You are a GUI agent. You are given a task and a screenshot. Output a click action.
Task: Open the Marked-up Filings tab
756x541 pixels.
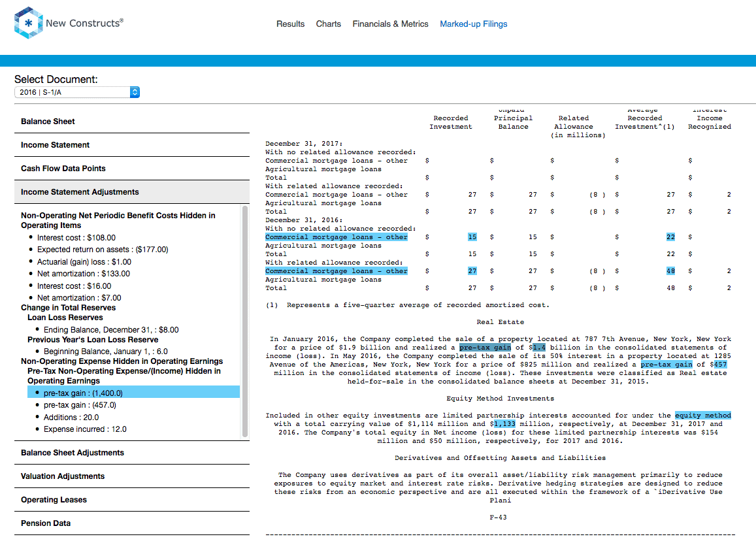tap(474, 24)
